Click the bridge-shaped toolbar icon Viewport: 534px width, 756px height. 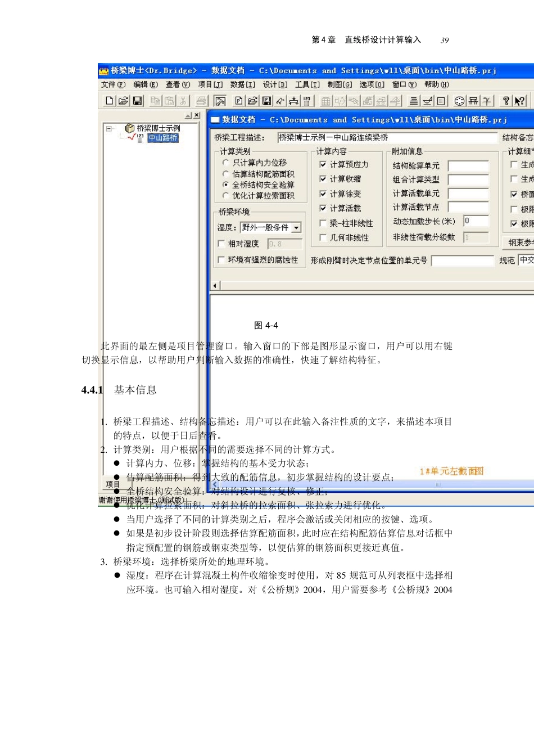click(x=293, y=101)
